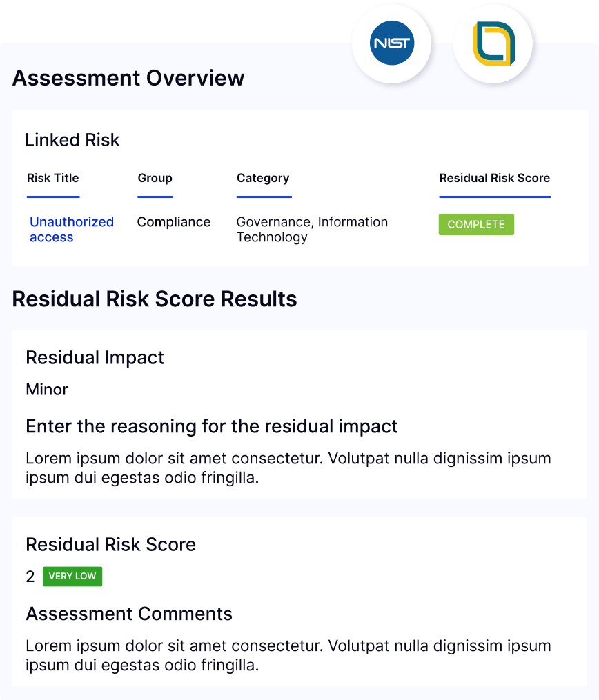This screenshot has height=700, width=599.
Task: Click the yellow and teal square logo
Action: pos(493,43)
